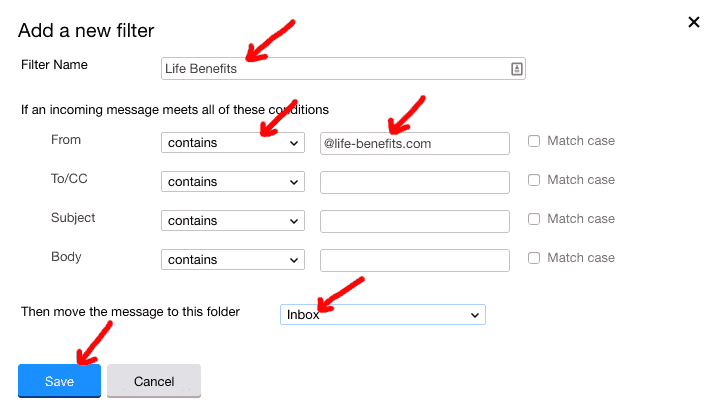Expand the Subject condition dropdown
This screenshot has width=717, height=414.
coord(233,220)
